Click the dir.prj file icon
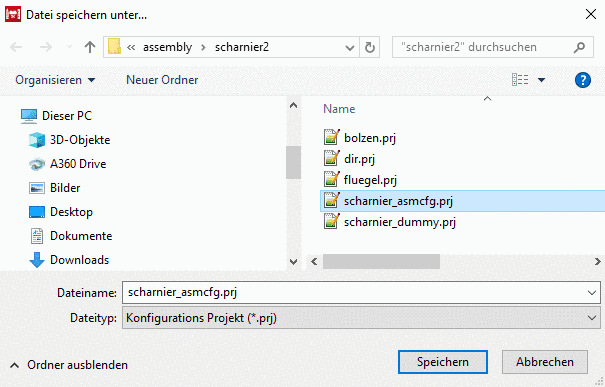Viewport: 605px width, 387px height. pos(332,158)
